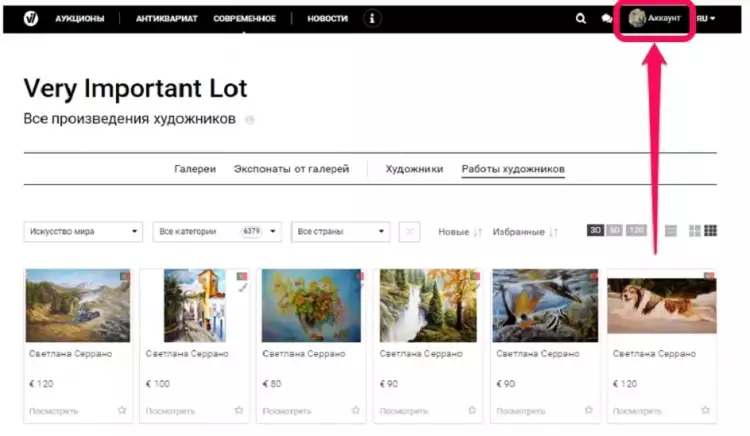Open the search magnifier icon
This screenshot has height=436, width=750.
pyautogui.click(x=581, y=18)
